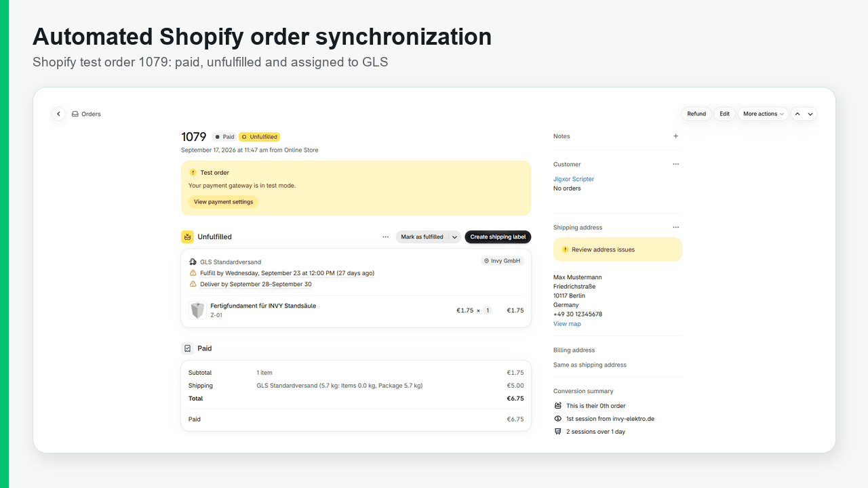Open the Customer section three-dot menu
868x488 pixels.
(x=675, y=164)
